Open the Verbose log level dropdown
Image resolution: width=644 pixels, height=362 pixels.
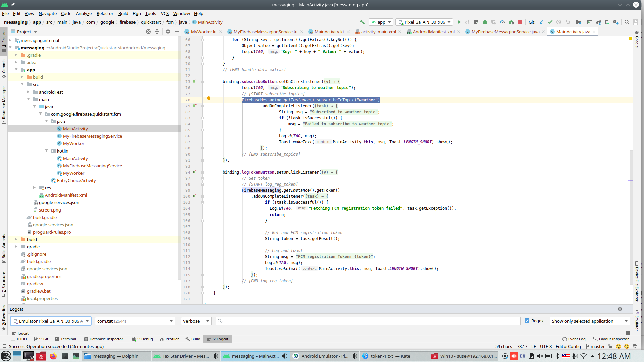196,321
